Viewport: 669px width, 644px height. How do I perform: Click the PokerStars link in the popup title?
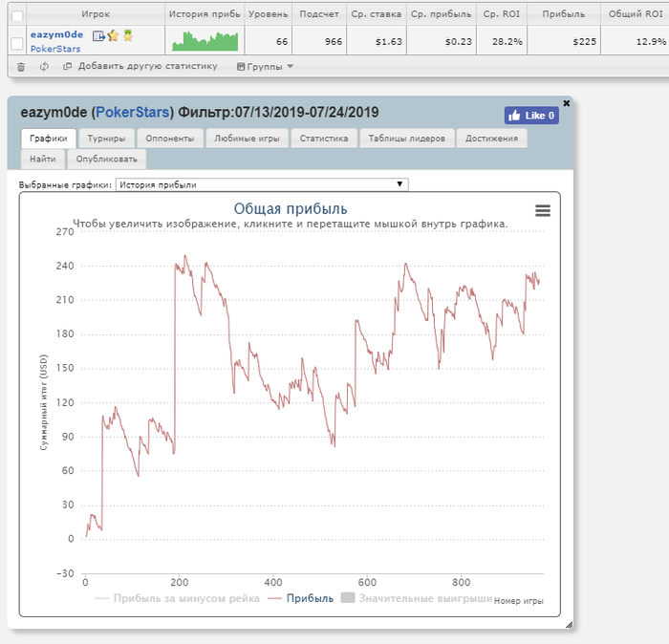coord(133,112)
